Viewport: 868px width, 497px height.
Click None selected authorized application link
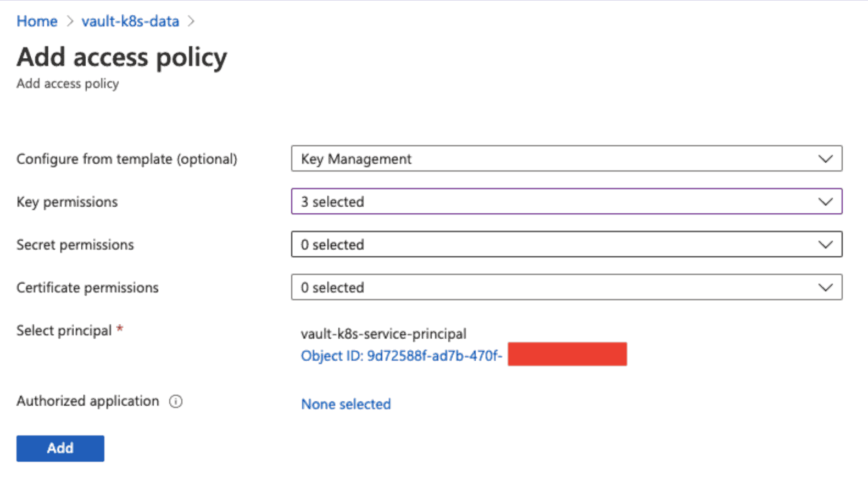tap(346, 404)
